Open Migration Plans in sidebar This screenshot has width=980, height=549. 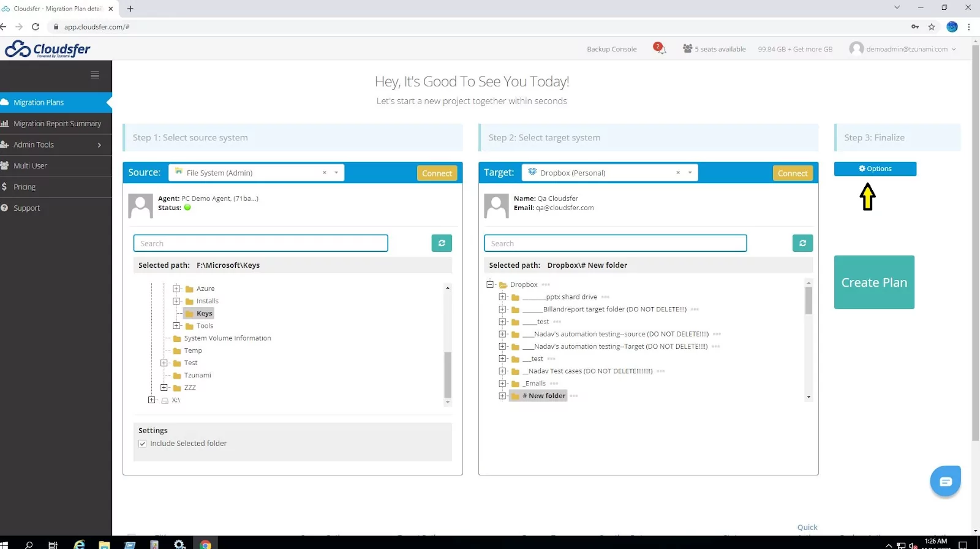point(56,102)
